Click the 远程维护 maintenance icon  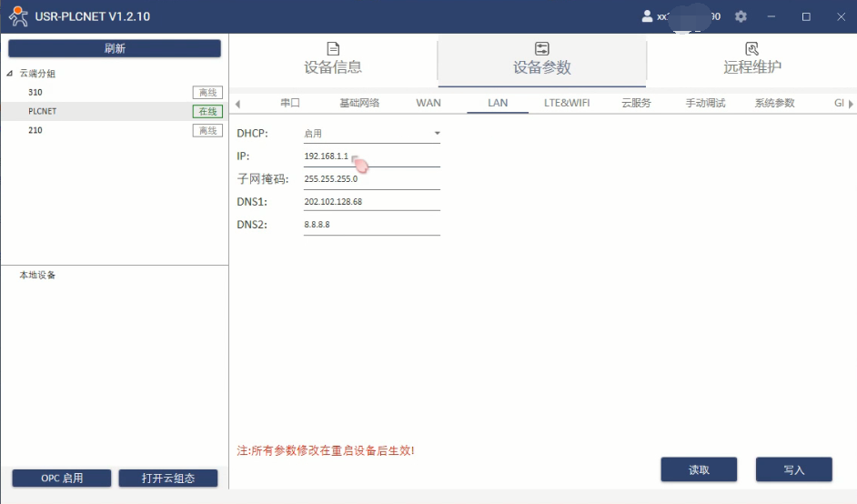pos(751,49)
